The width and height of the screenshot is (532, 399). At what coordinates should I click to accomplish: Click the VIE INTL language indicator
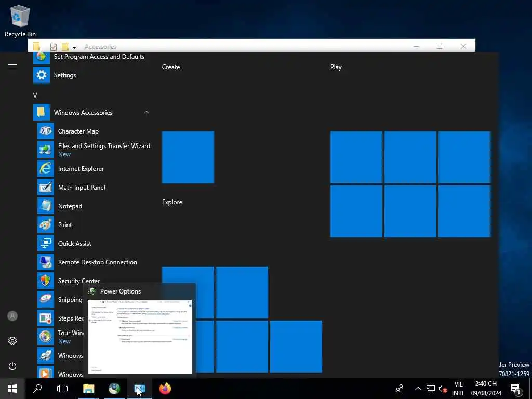[x=458, y=389]
